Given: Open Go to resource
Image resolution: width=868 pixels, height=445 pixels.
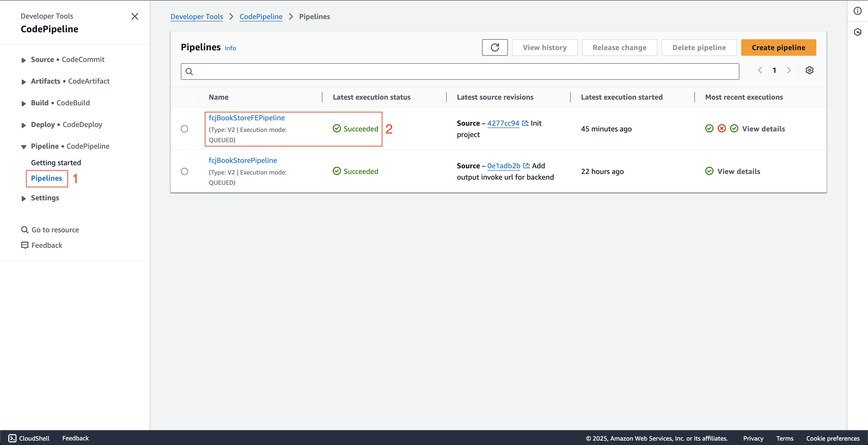Looking at the screenshot, I should pos(55,229).
